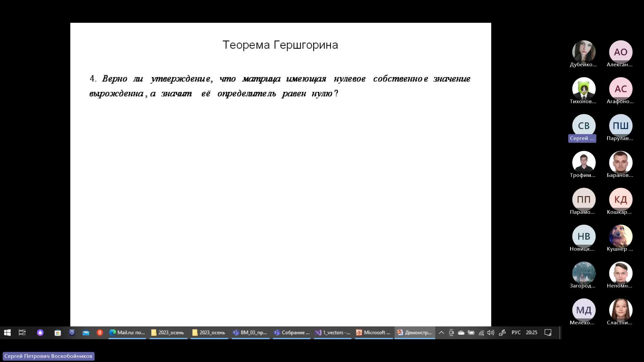Select participant Сластни avatar
This screenshot has width=644, height=362.
[621, 310]
